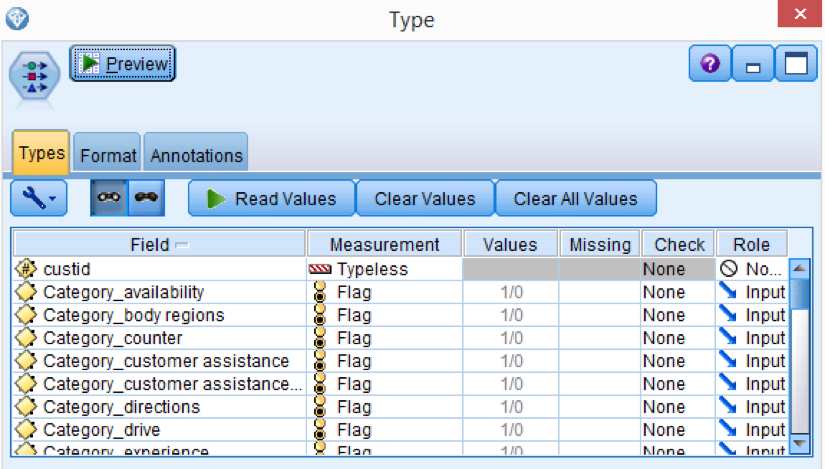Image resolution: width=825 pixels, height=469 pixels.
Task: Open the Input role dropdown for Category_availability
Action: [x=752, y=292]
